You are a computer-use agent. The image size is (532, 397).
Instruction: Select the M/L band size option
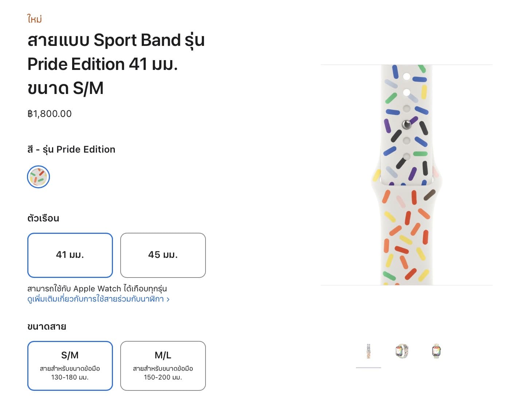point(163,366)
